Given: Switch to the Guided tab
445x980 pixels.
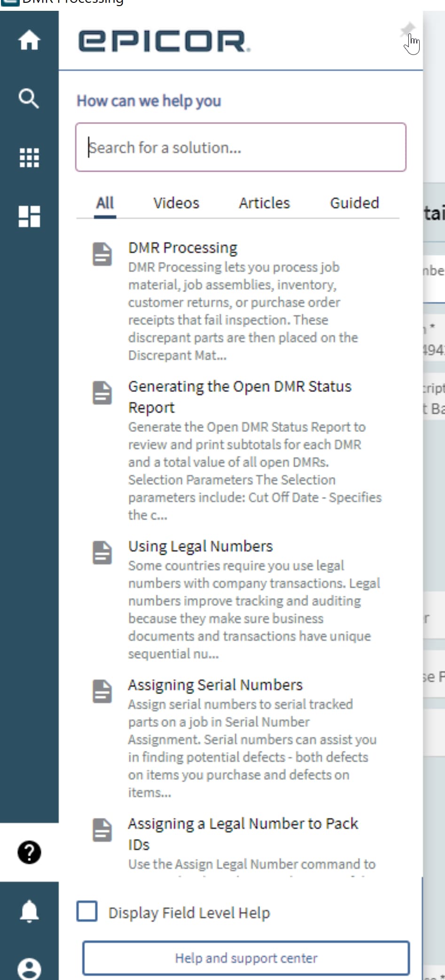Looking at the screenshot, I should click(354, 203).
